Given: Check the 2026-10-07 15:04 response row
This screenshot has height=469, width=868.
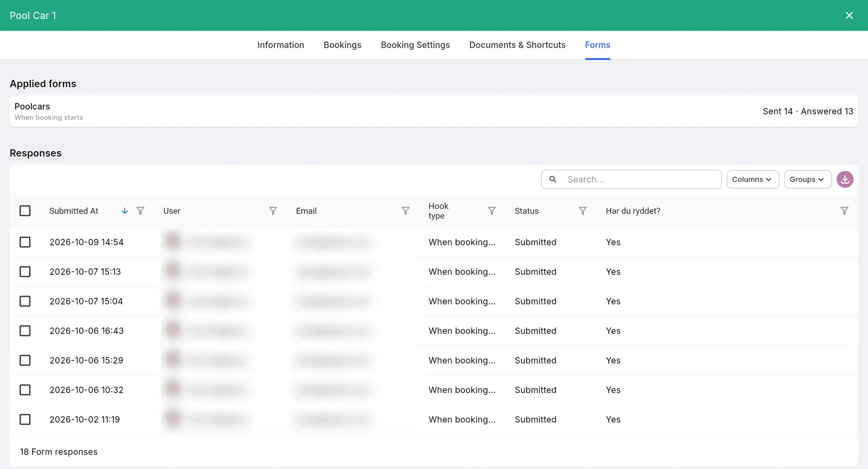Looking at the screenshot, I should (x=25, y=301).
